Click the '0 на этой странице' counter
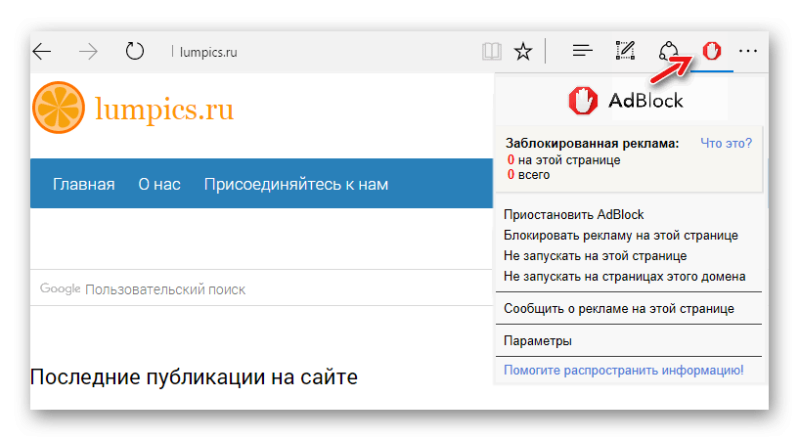 pyautogui.click(x=564, y=160)
